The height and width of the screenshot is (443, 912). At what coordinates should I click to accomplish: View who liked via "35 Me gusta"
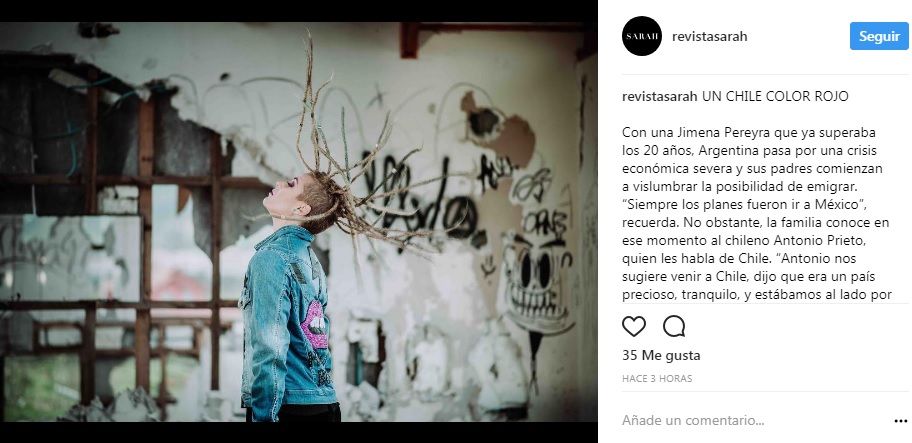661,355
